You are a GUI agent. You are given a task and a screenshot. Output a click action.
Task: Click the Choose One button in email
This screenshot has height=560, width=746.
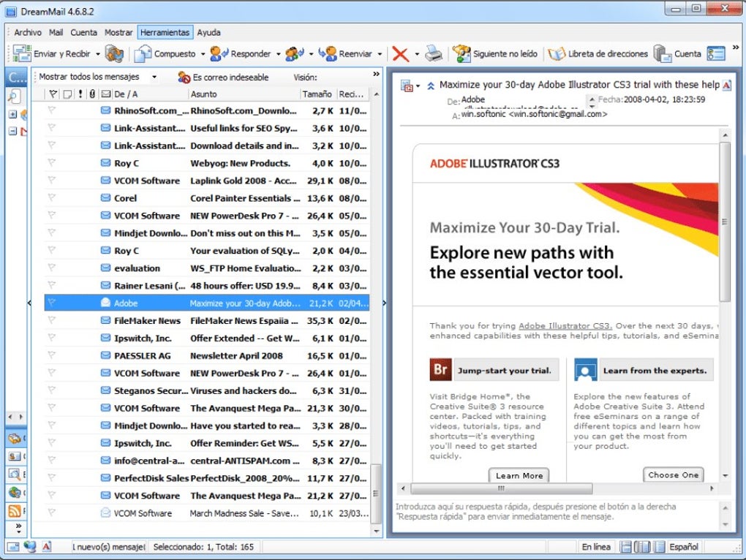click(673, 475)
